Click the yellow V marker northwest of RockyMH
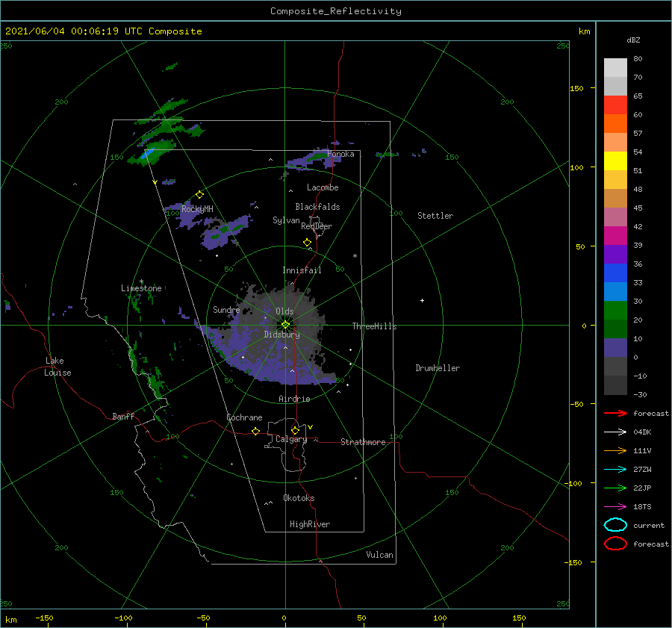This screenshot has width=672, height=628. tap(155, 182)
